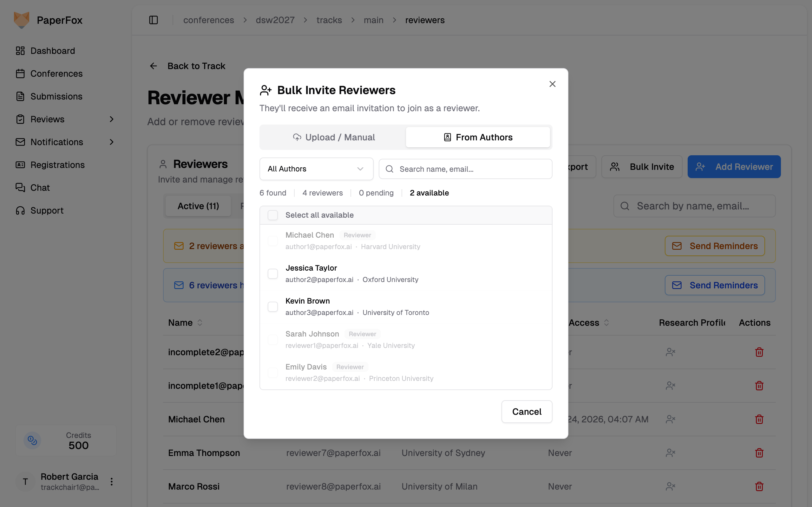
Task: Click the Cancel button
Action: (527, 411)
